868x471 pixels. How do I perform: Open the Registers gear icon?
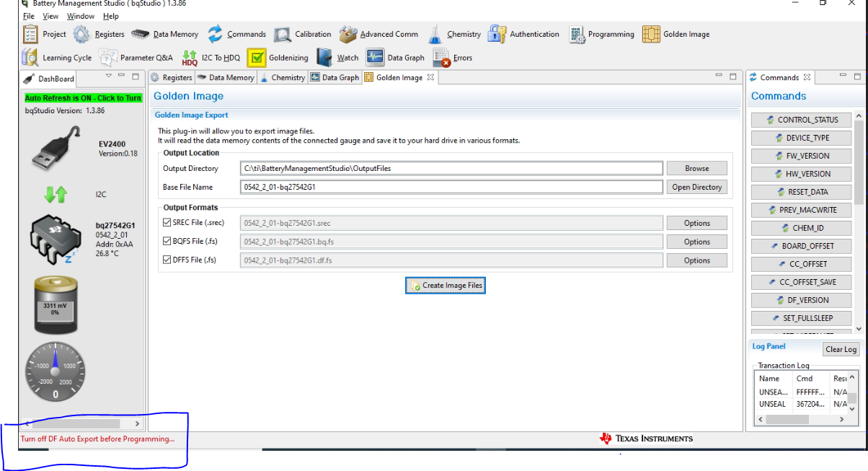pyautogui.click(x=81, y=34)
